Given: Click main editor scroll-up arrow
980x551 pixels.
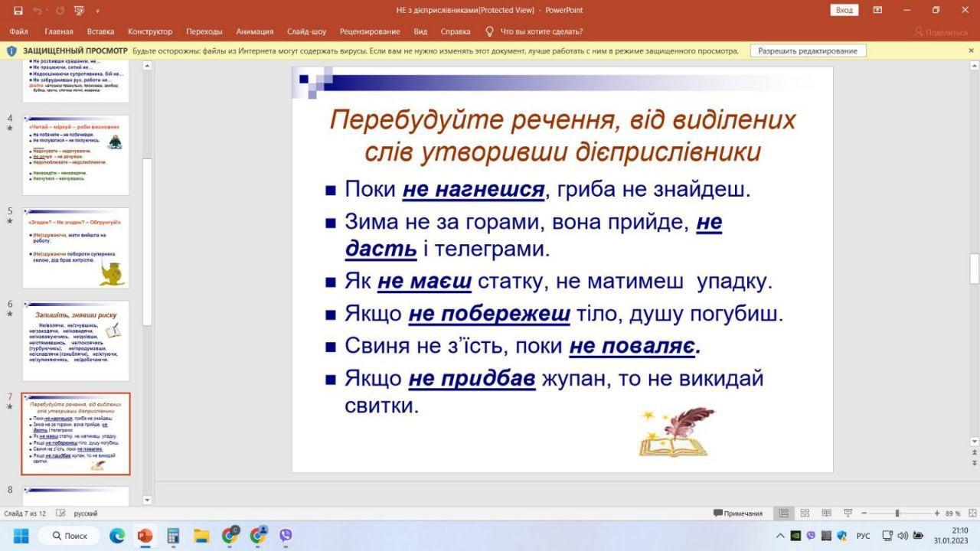Looking at the screenshot, I should tap(974, 67).
